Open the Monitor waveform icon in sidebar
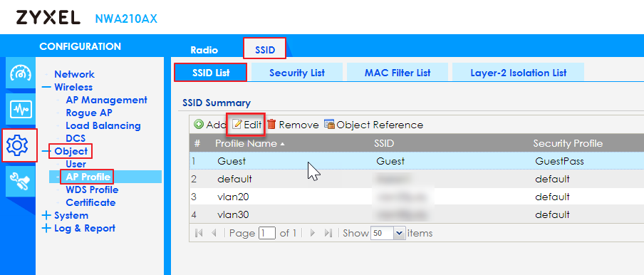This screenshot has width=644, height=275. pyautogui.click(x=20, y=110)
